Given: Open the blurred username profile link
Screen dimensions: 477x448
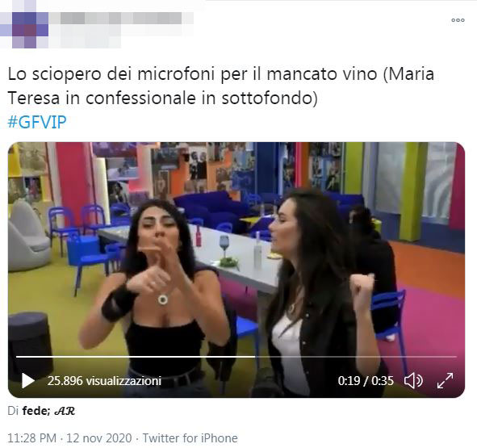Looking at the screenshot, I should (x=122, y=19).
